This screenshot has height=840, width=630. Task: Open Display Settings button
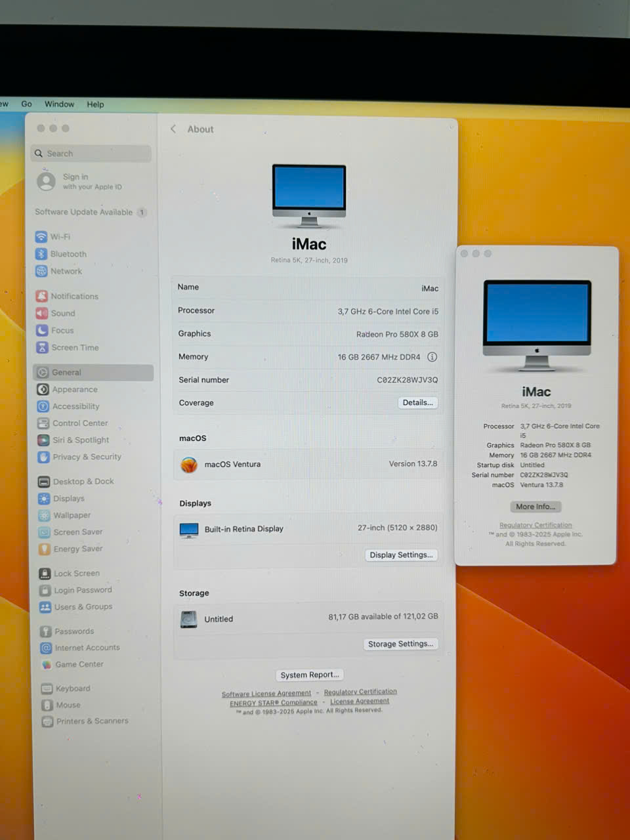(401, 555)
